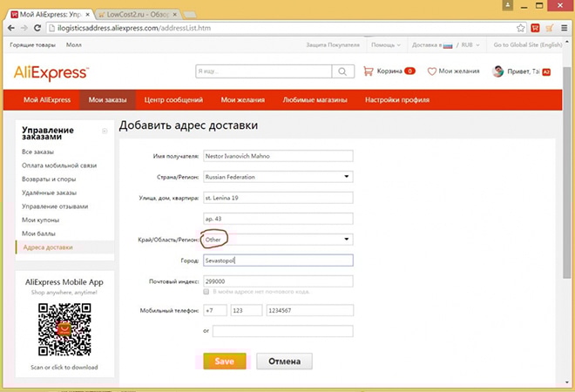This screenshot has height=392, width=575.
Task: Switch to the Центр сообщений tab
Action: click(173, 100)
